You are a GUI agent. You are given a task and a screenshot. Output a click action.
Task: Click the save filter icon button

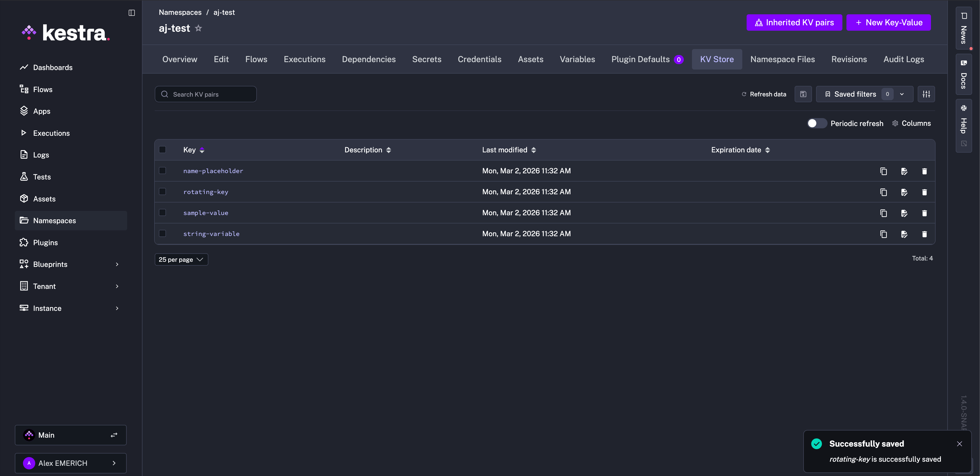point(803,94)
